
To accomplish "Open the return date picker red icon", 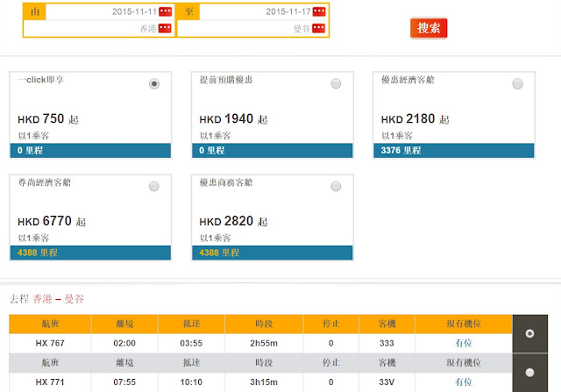I will (x=319, y=11).
